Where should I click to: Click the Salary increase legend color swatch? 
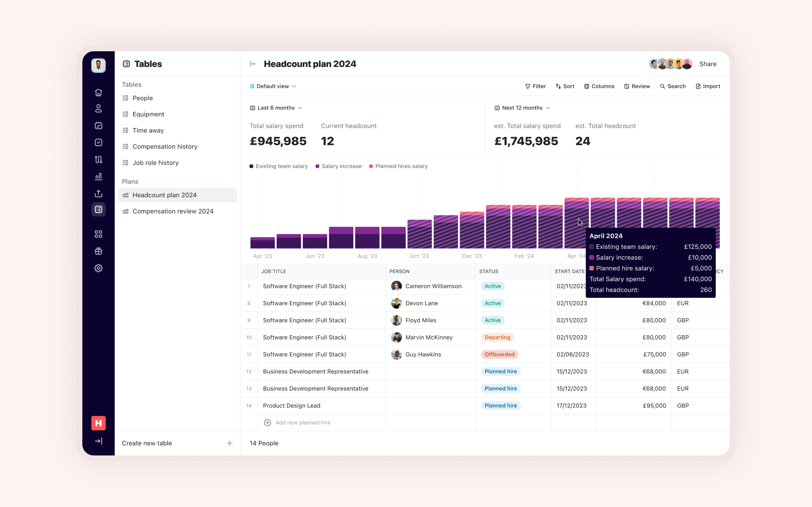[317, 166]
